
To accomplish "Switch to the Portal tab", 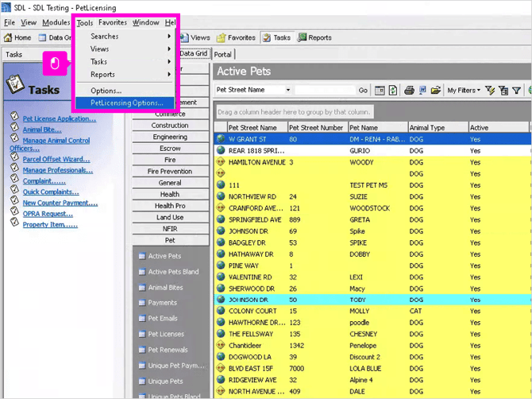I will (222, 54).
